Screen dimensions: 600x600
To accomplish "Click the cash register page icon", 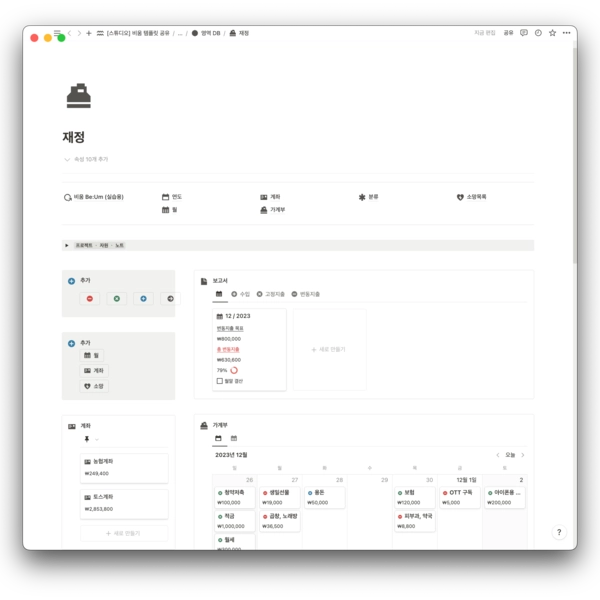I will coord(78,96).
